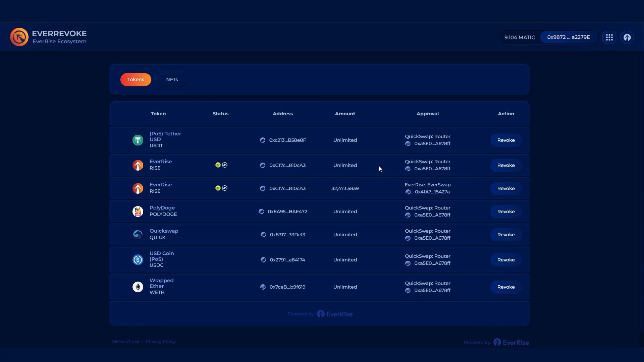Screen dimensions: 644x362
Task: Click explorer icon beside 0x4fA7...15427a
Action: pos(408,192)
